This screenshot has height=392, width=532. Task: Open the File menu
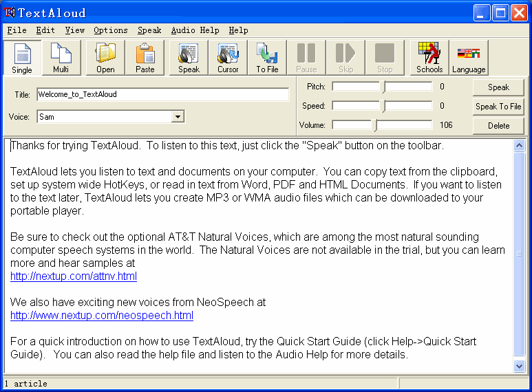pyautogui.click(x=17, y=30)
